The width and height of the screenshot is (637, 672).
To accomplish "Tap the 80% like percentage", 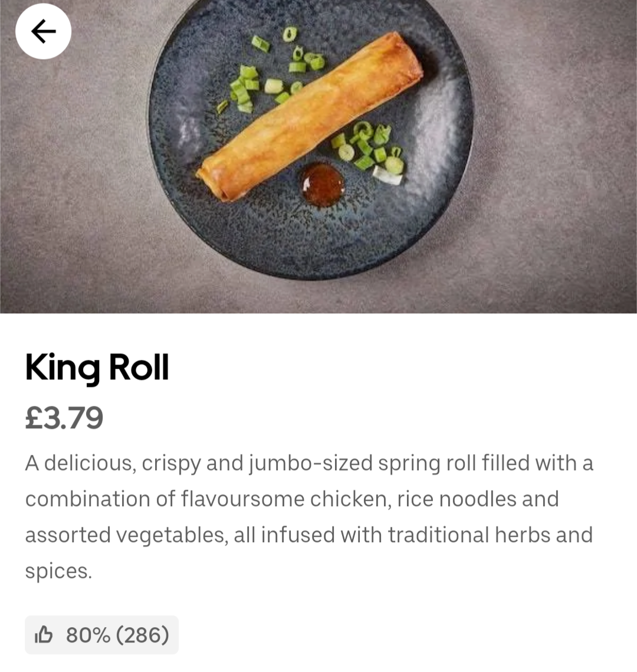I will tap(88, 635).
